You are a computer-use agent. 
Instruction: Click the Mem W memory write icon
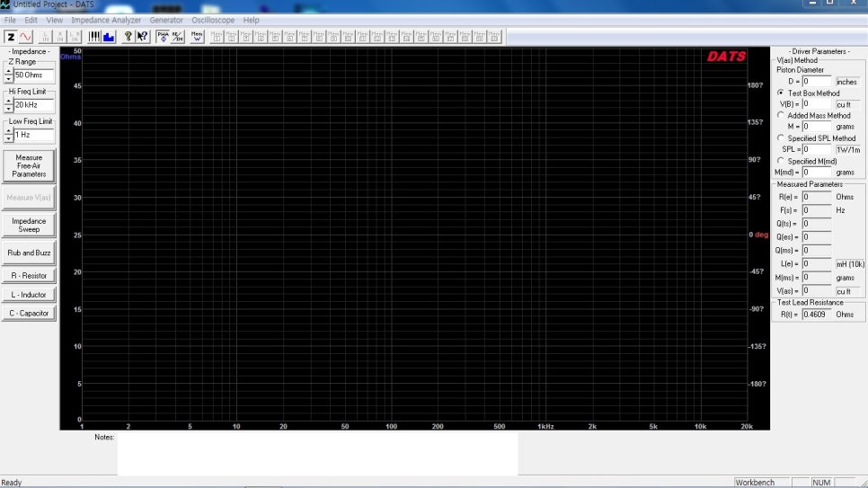(x=197, y=37)
